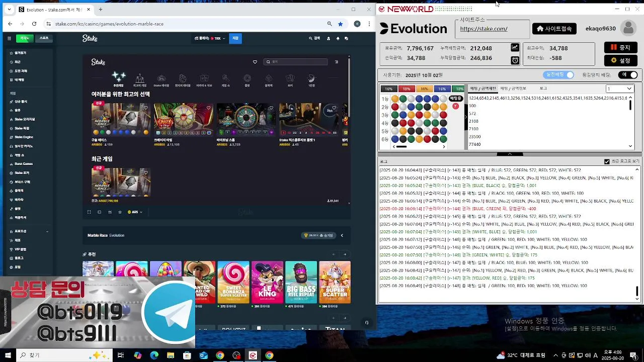The image size is (644, 362).
Task: Open the https://stake.com/ link
Action: coord(484,29)
